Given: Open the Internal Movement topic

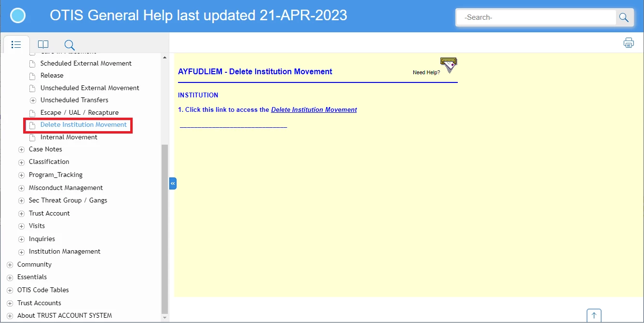Looking at the screenshot, I should 69,137.
